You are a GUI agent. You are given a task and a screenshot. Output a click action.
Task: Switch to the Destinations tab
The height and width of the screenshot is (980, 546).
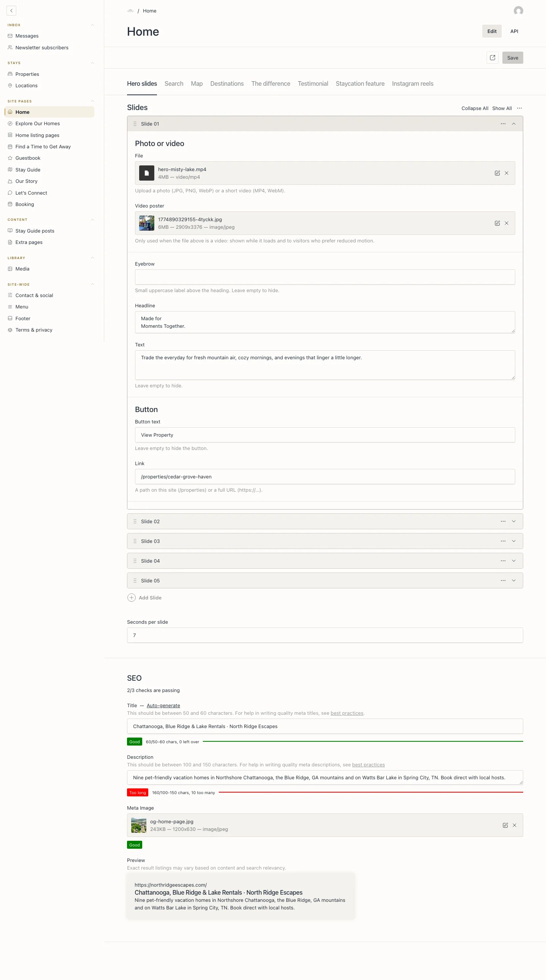(x=227, y=84)
